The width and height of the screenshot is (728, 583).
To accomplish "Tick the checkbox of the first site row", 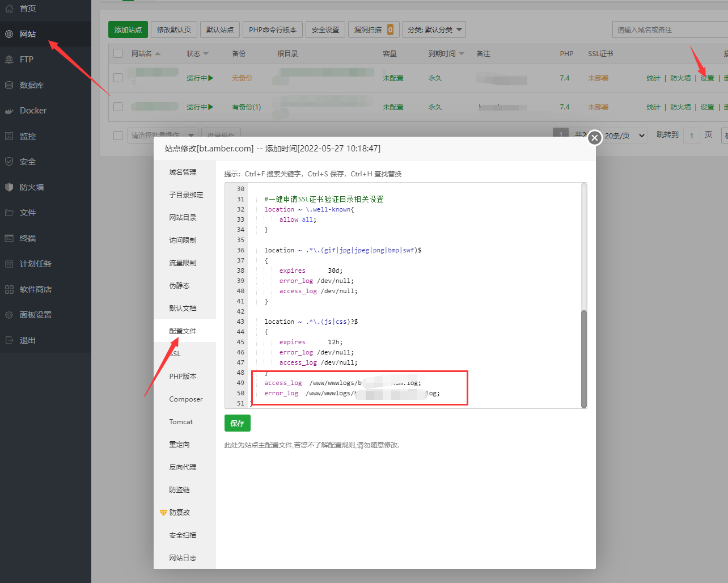I will point(118,78).
